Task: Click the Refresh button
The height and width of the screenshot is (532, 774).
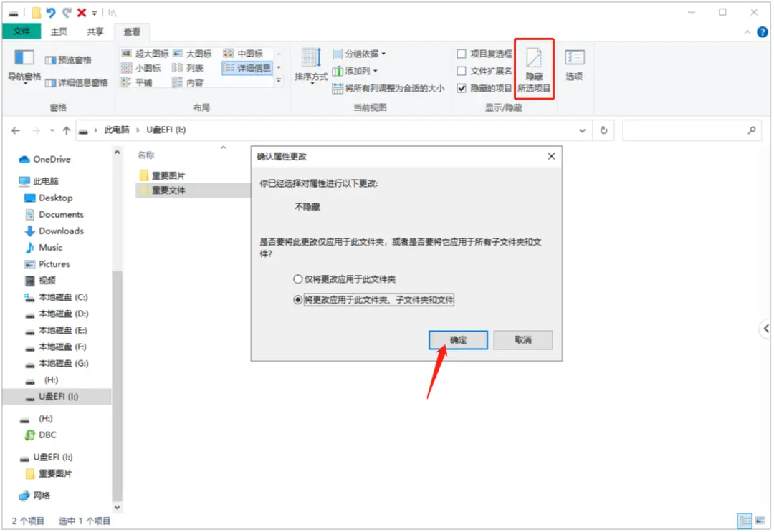Action: click(603, 130)
